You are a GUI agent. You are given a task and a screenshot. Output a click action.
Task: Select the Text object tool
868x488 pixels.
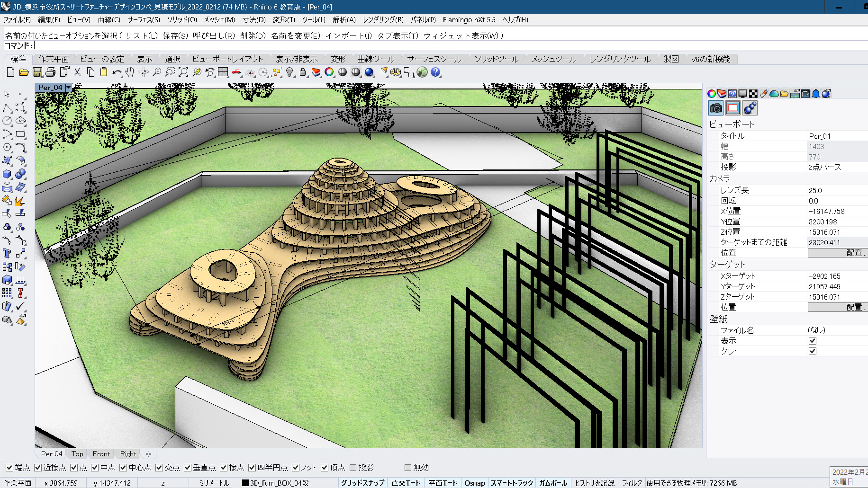(x=7, y=253)
